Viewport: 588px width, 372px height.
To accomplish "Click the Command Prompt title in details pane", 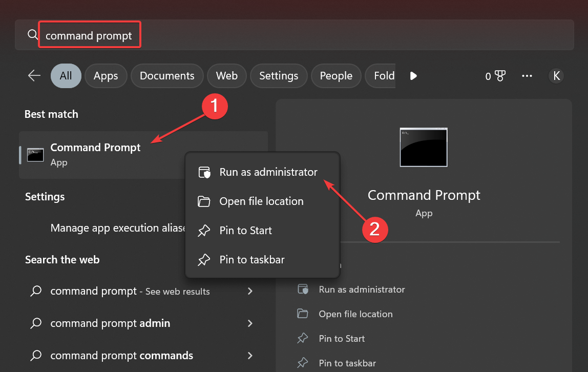I will pyautogui.click(x=424, y=195).
